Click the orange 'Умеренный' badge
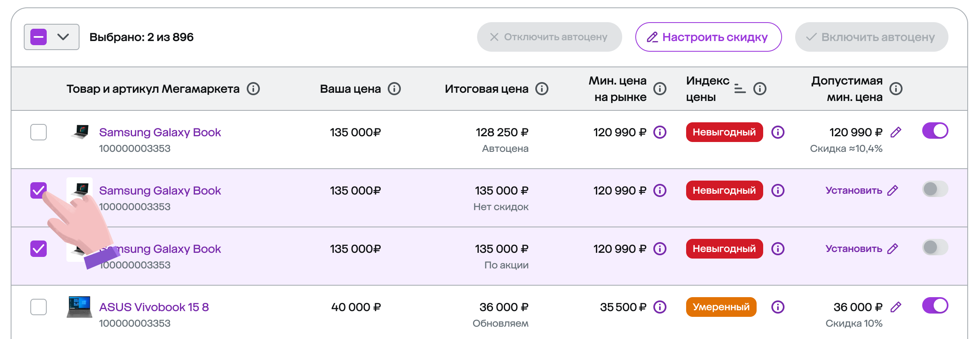The height and width of the screenshot is (339, 980). click(x=721, y=307)
